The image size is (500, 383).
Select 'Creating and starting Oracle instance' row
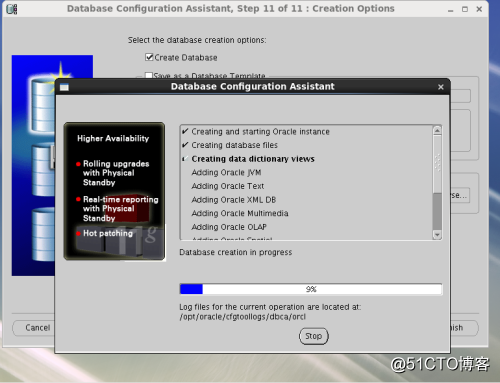tap(307, 132)
